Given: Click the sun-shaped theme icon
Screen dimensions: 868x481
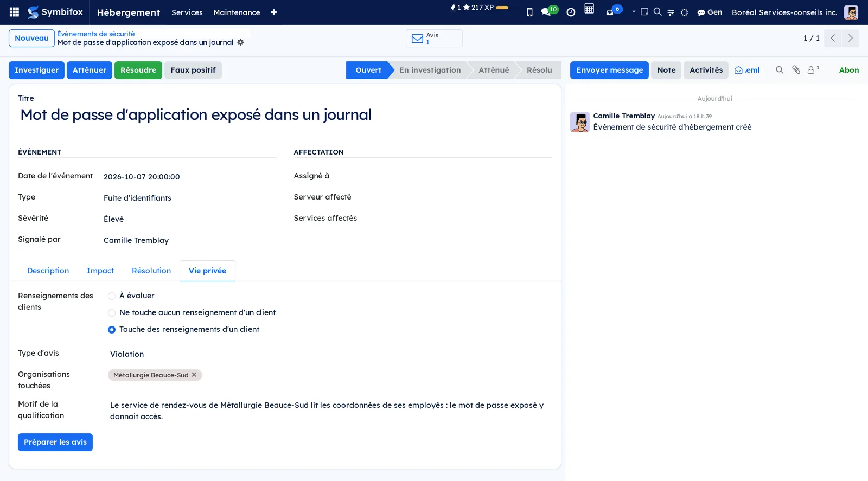Looking at the screenshot, I should (684, 12).
